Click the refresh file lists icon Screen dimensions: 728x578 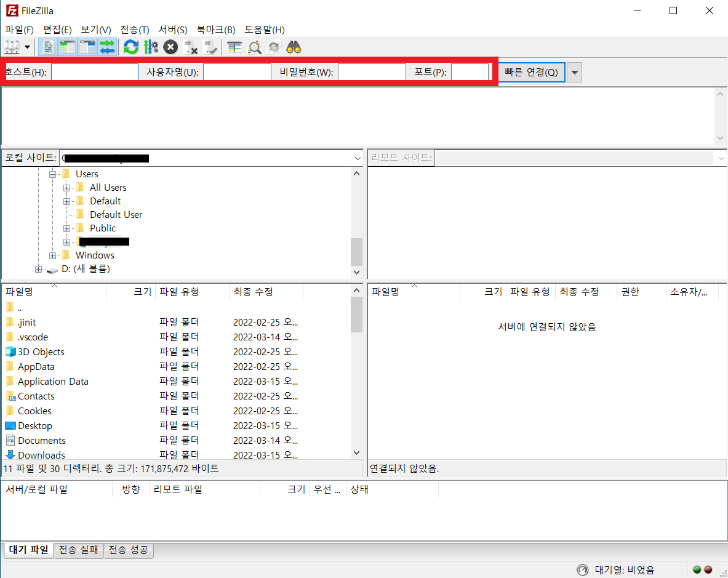point(131,47)
